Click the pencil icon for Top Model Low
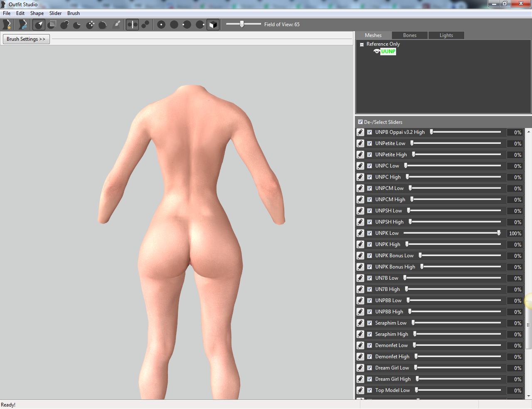The width and height of the screenshot is (532, 409). click(x=360, y=390)
